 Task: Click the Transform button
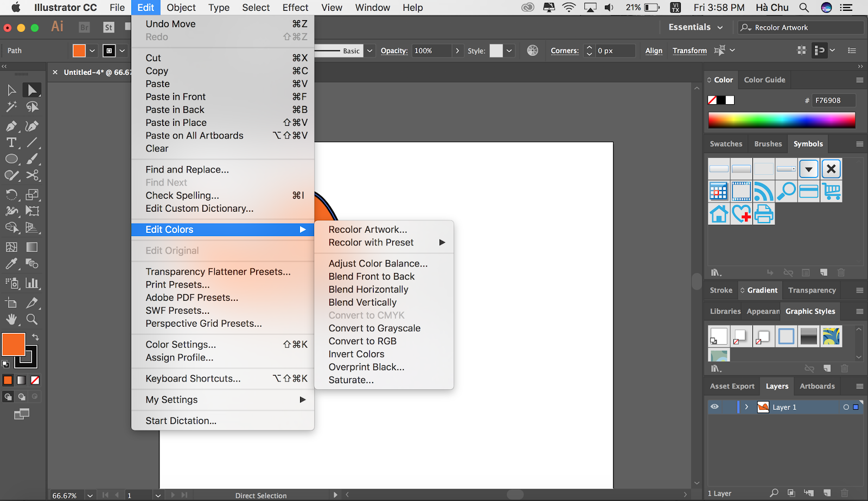click(x=690, y=50)
